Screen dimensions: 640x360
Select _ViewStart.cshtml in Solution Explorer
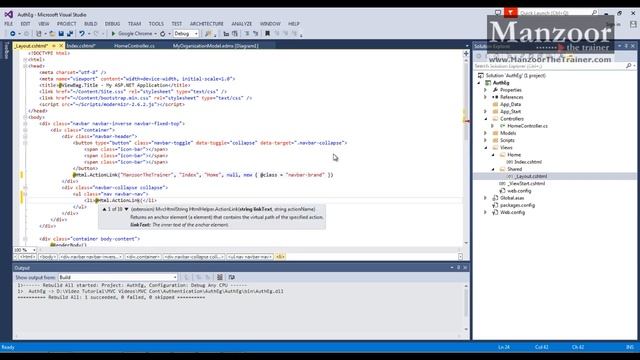coord(527,184)
